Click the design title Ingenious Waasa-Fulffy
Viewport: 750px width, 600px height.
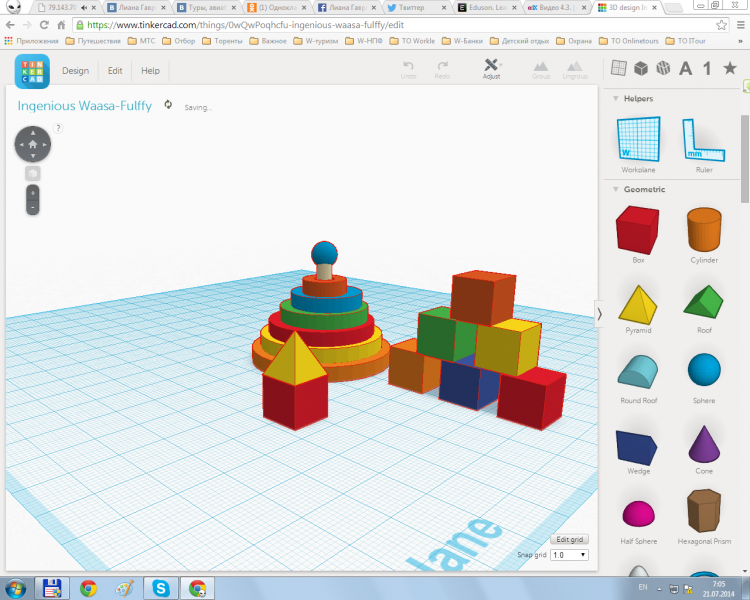tap(85, 106)
